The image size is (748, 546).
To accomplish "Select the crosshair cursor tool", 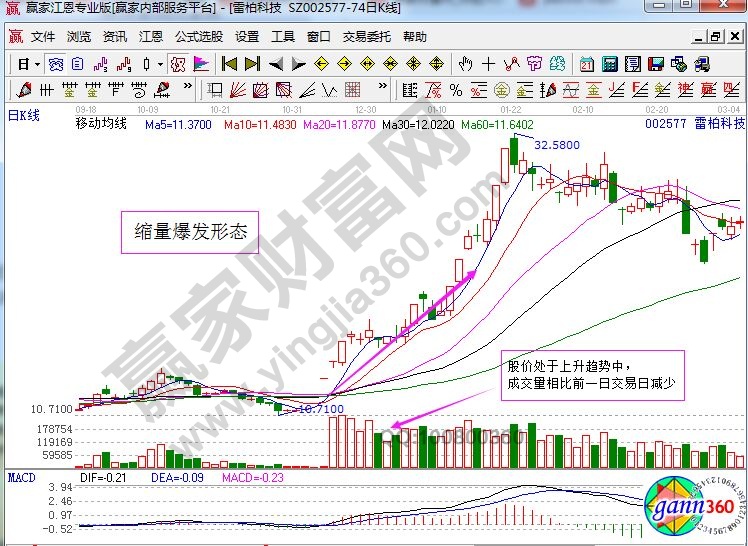I will click(489, 64).
